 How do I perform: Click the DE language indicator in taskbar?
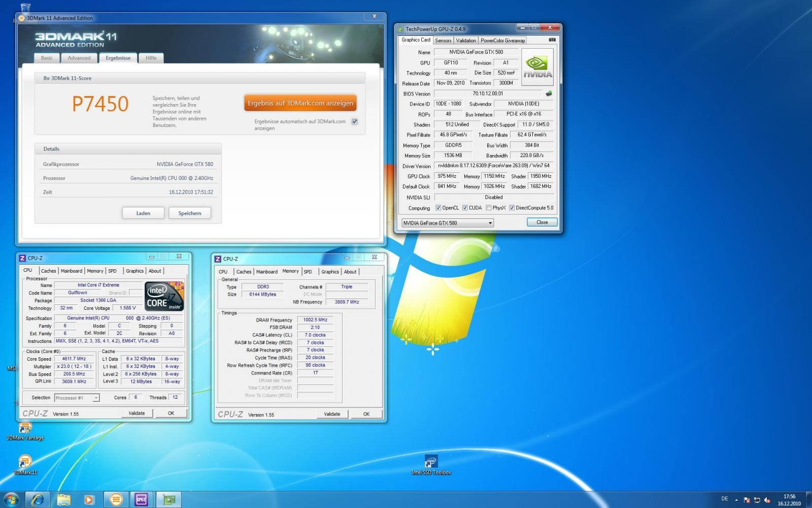[724, 499]
